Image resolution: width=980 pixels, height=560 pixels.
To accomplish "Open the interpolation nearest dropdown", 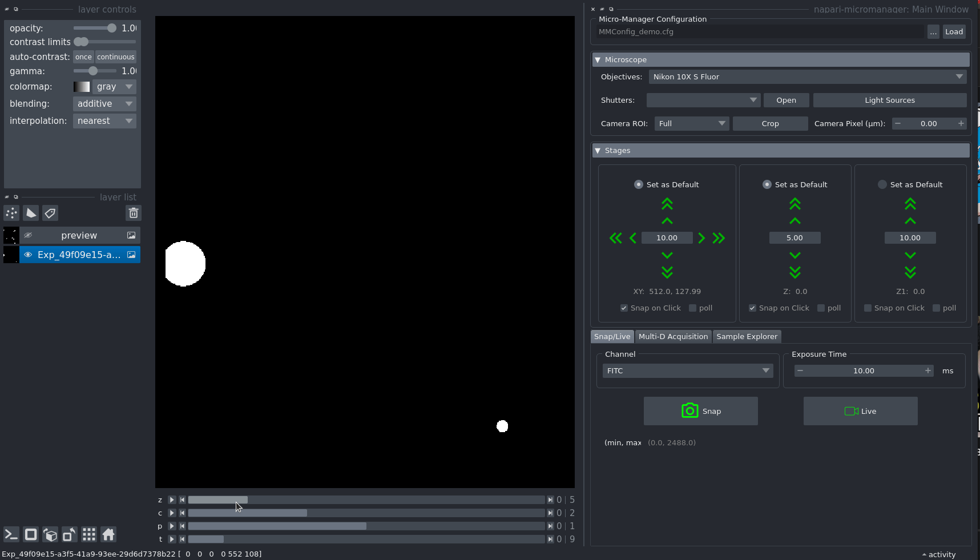I will pos(104,120).
